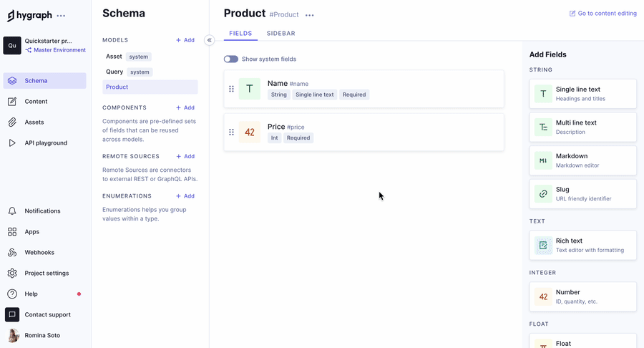Collapse the Schema panel with chevron button
This screenshot has width=644, height=348.
click(209, 40)
